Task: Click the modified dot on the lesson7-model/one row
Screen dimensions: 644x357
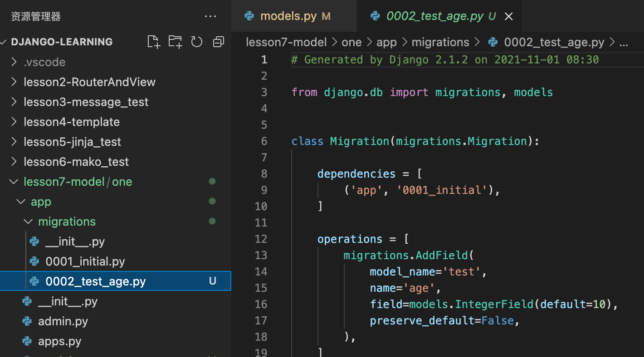Action: (212, 182)
